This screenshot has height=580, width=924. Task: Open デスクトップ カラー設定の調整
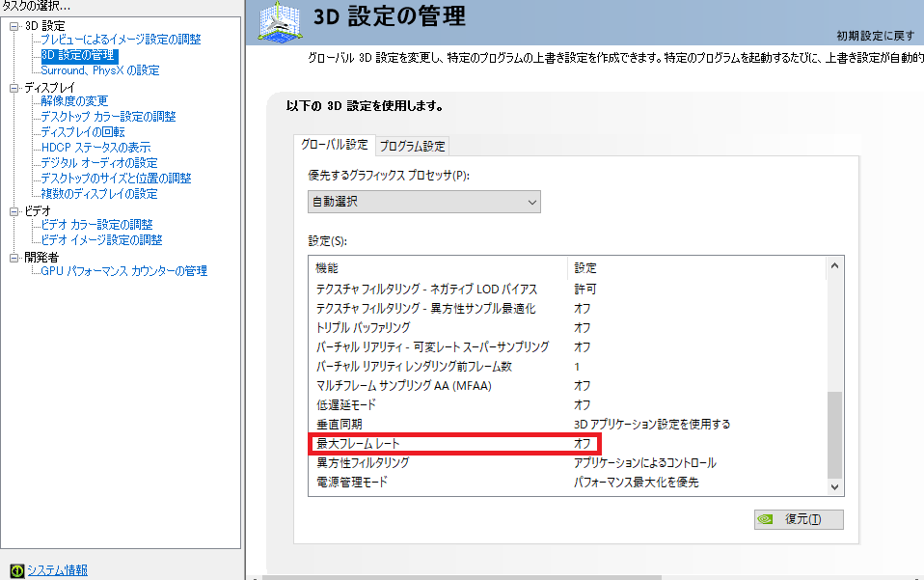pyautogui.click(x=108, y=117)
